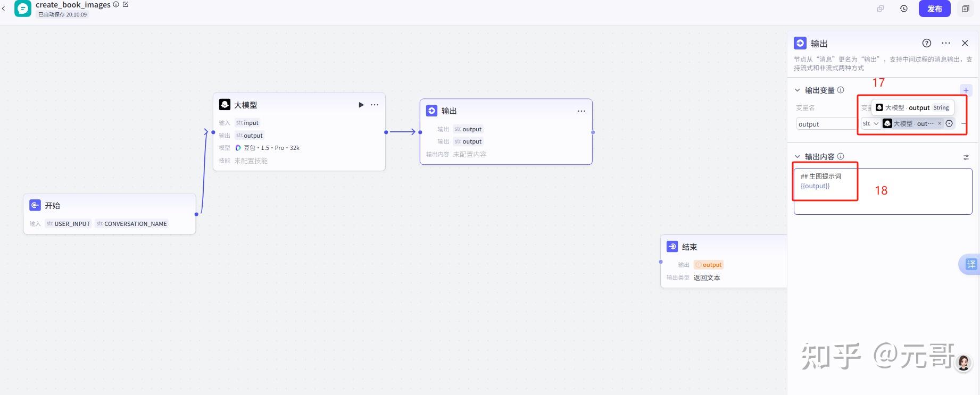Open the 输出 panel more options menu
980x395 pixels.
pos(945,43)
